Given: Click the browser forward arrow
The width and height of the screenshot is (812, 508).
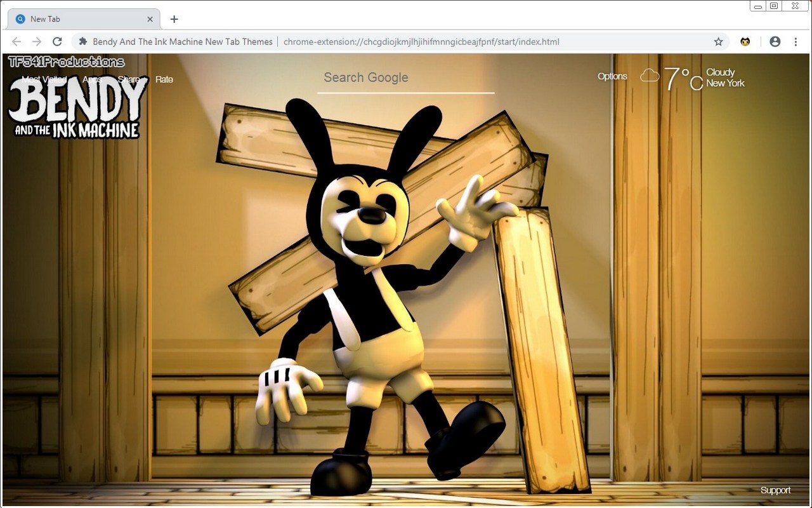Looking at the screenshot, I should point(37,41).
